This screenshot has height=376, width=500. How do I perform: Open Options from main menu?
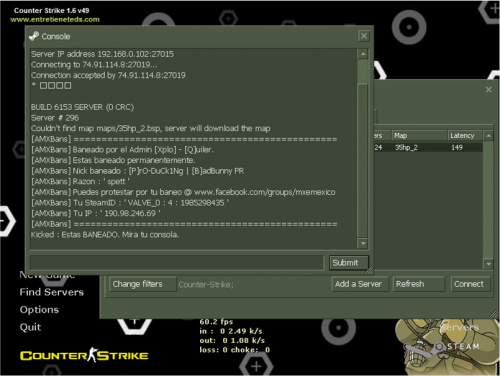point(39,310)
